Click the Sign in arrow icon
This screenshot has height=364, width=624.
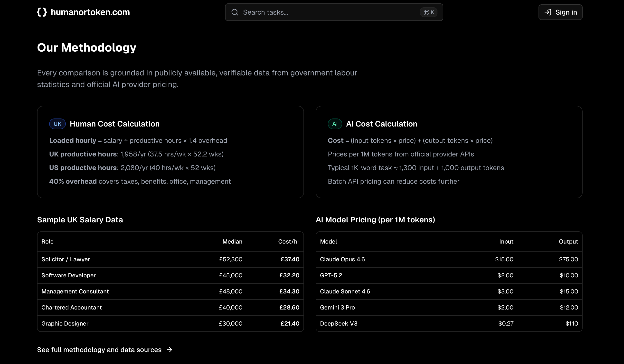click(x=548, y=12)
